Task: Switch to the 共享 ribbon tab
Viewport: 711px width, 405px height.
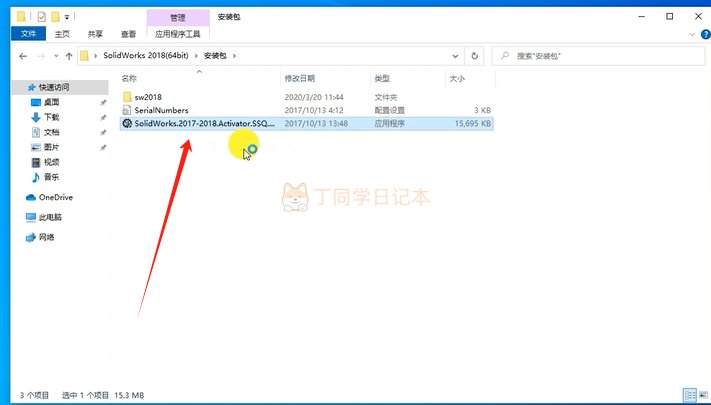Action: click(x=95, y=34)
